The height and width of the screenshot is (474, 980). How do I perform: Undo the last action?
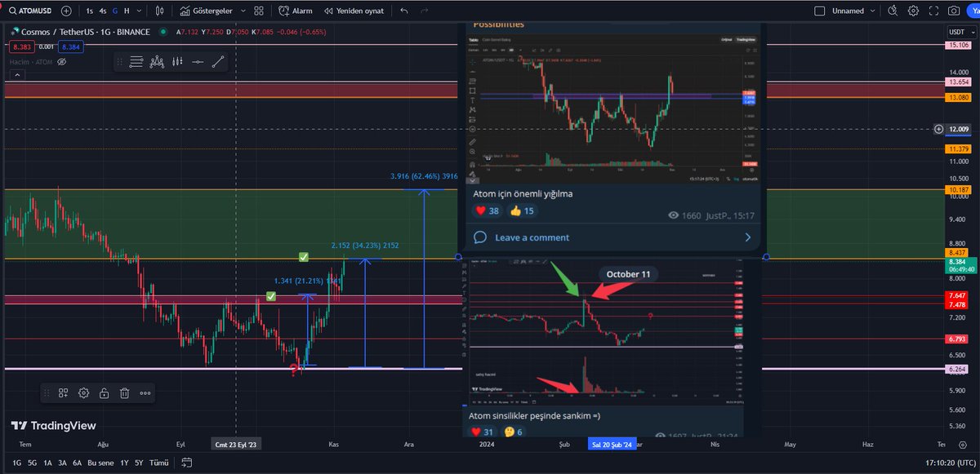point(404,11)
